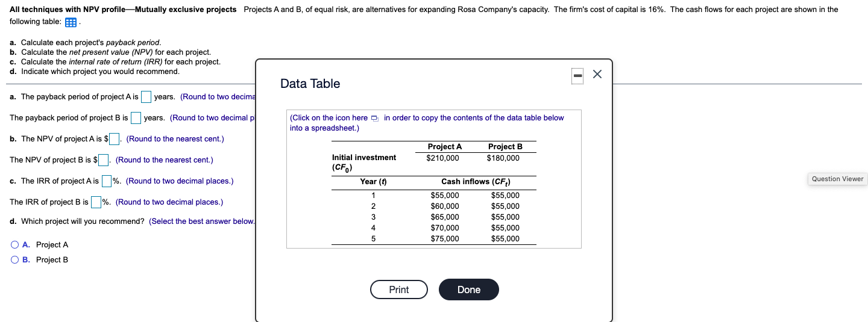The width and height of the screenshot is (868, 322).
Task: Focus the IRR of project B input
Action: (96, 202)
